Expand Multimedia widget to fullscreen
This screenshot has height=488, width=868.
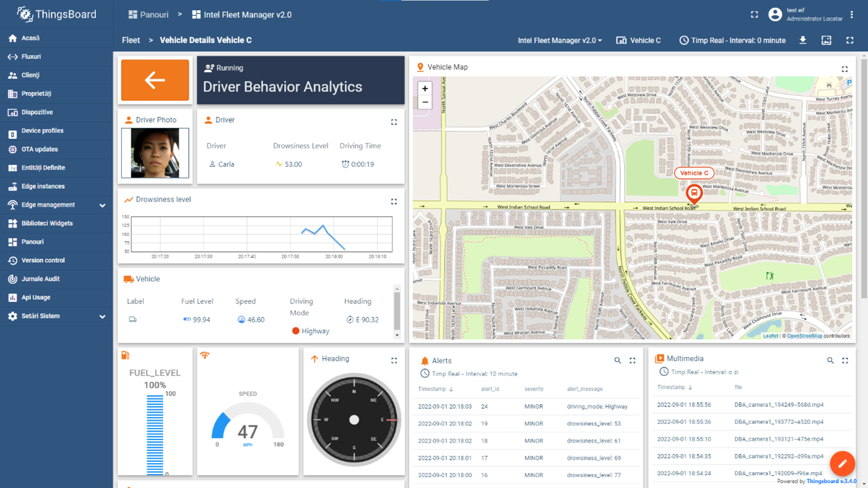(845, 361)
